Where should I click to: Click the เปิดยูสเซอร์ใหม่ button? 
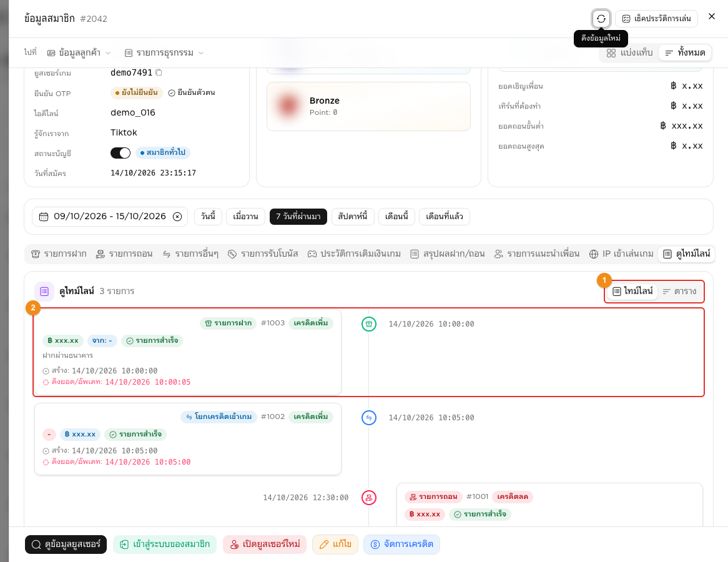[x=265, y=545]
